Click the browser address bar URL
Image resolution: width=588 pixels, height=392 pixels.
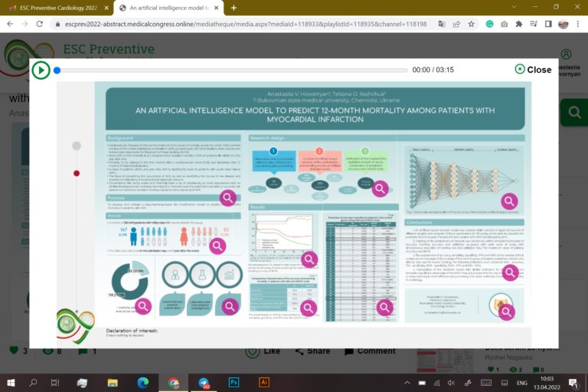tap(246, 24)
